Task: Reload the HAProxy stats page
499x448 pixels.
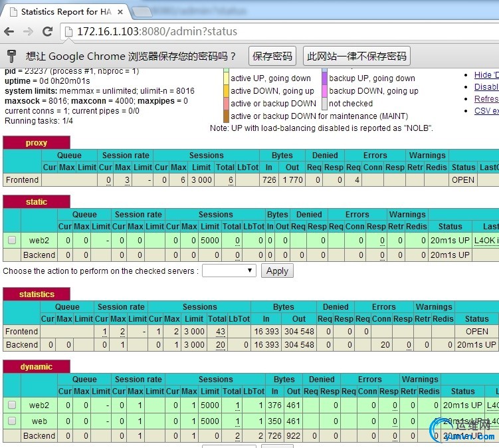Action: click(47, 31)
